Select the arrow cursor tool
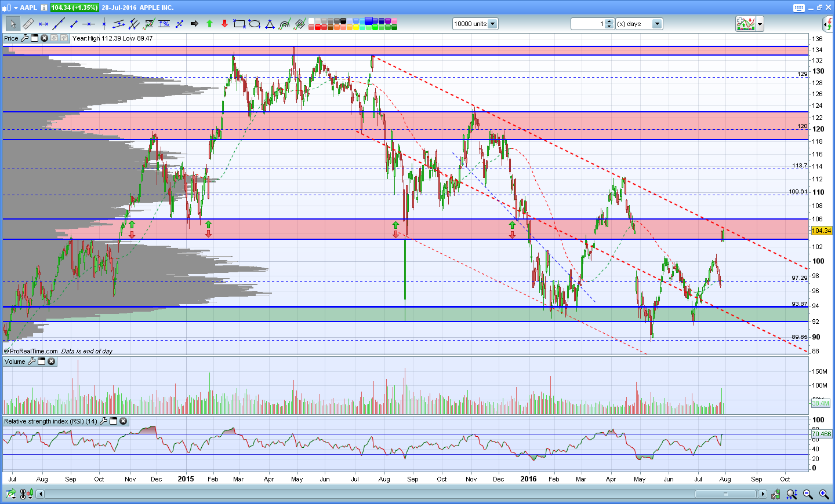835x504 pixels. [13, 24]
